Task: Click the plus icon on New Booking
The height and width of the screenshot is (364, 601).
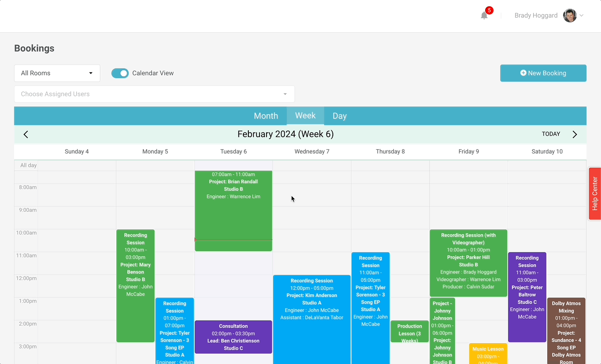Action: tap(523, 73)
